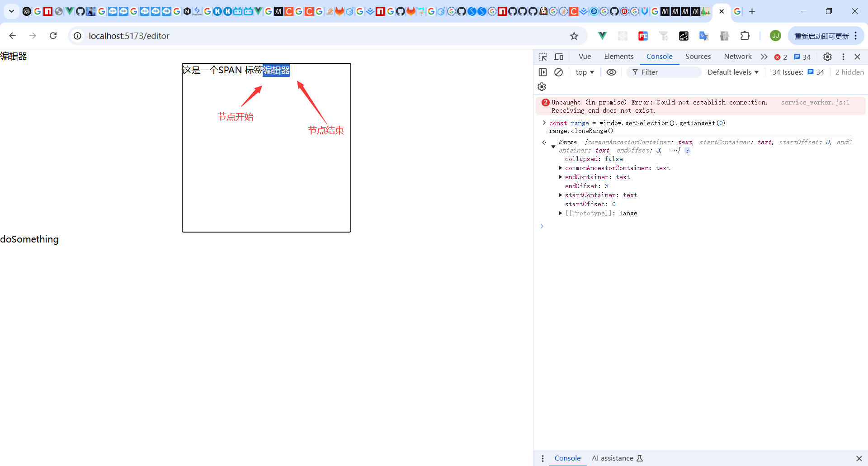Image resolution: width=868 pixels, height=466 pixels.
Task: Click the Range object info icon
Action: tap(687, 151)
